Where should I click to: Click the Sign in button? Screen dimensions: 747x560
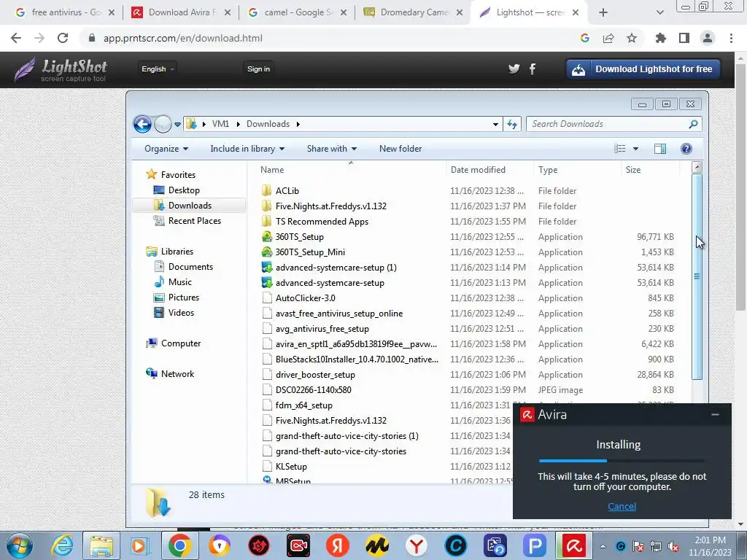(258, 69)
